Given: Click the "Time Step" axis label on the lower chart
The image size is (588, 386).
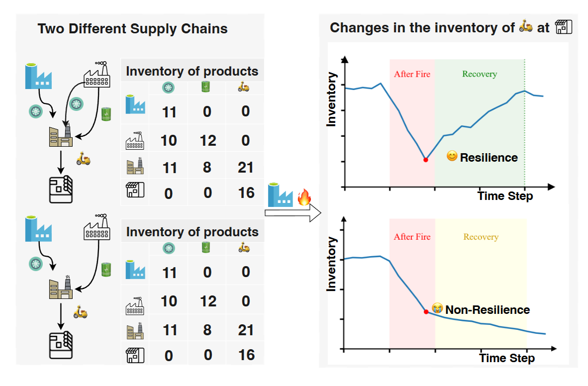Looking at the screenshot, I should (507, 358).
